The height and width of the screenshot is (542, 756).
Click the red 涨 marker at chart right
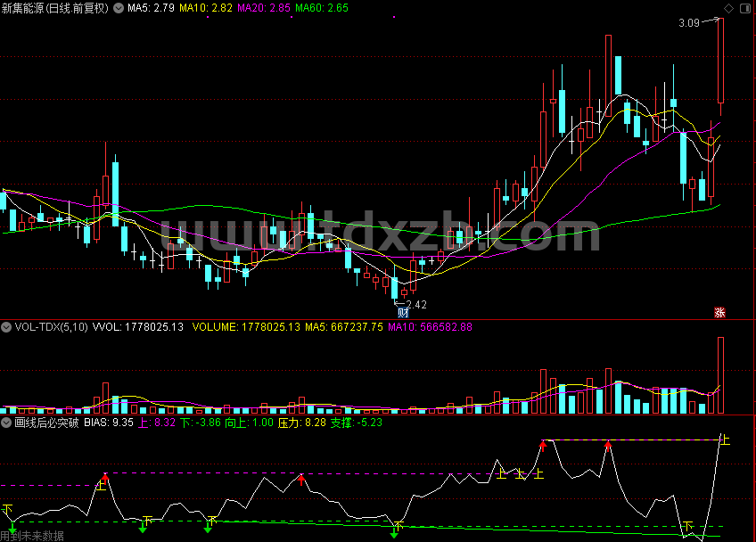719,313
